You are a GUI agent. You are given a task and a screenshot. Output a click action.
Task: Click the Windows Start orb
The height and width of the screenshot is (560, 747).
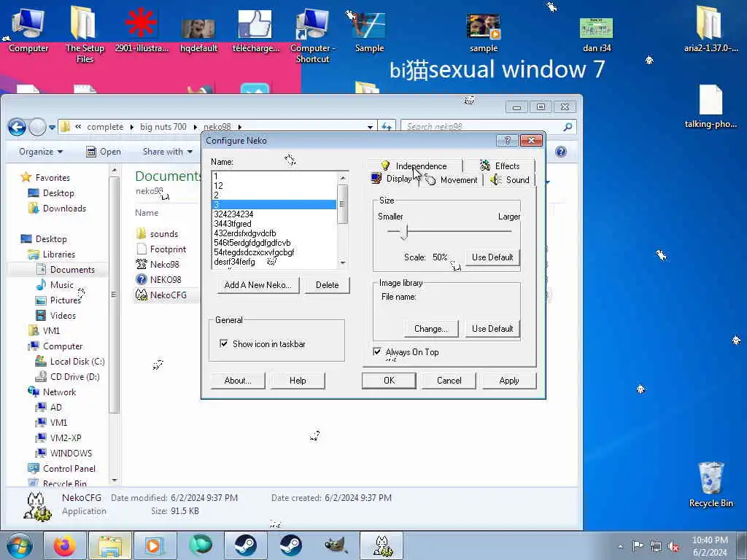[x=20, y=545]
